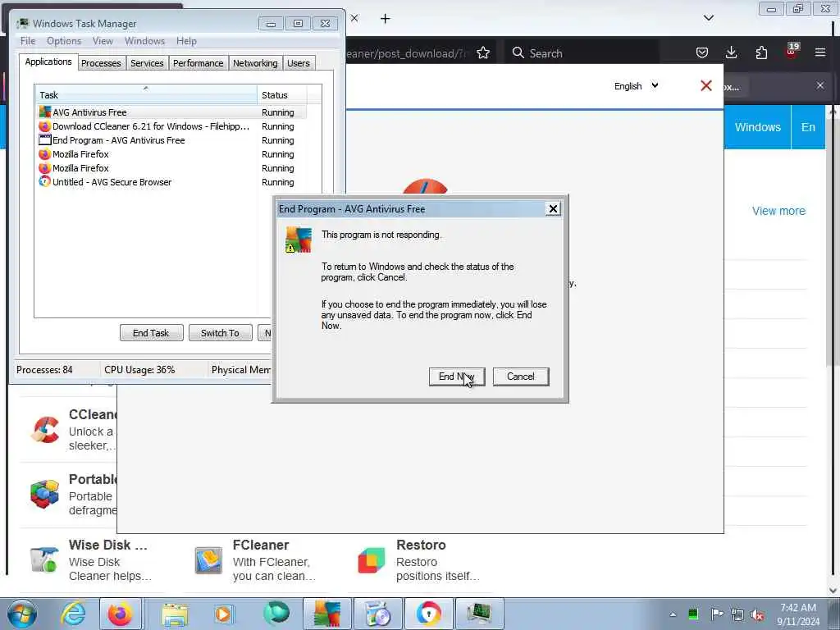
Task: Click the muted volume icon in system tray
Action: coord(757,614)
